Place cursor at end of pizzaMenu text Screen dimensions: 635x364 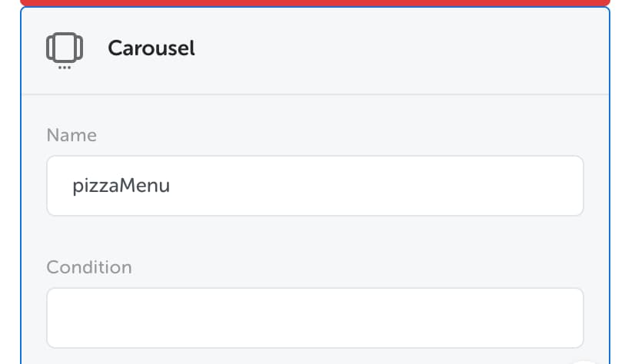click(x=171, y=186)
